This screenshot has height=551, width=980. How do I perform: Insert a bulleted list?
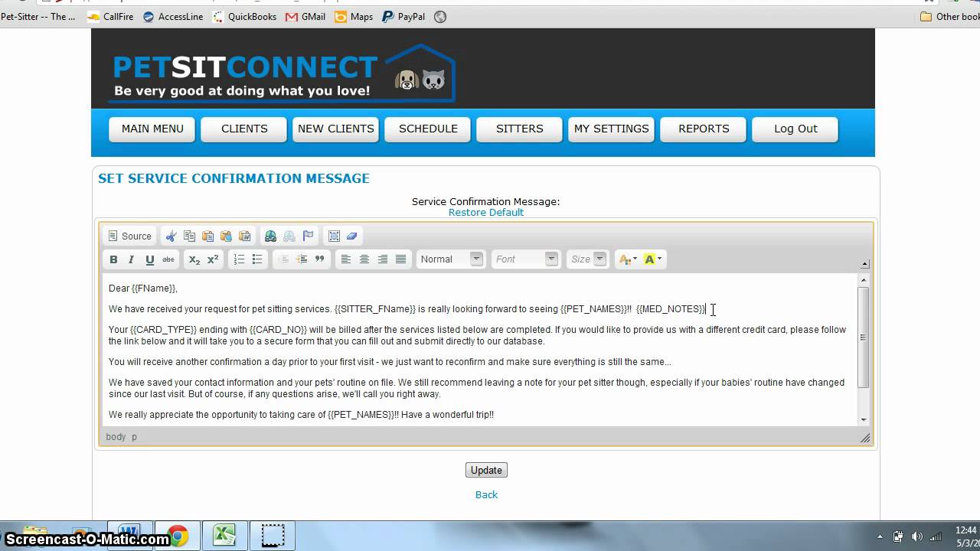(x=257, y=259)
